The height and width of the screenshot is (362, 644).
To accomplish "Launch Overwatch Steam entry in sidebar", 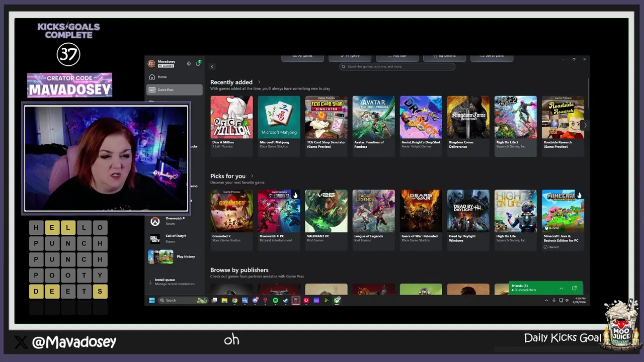I will coord(174,221).
